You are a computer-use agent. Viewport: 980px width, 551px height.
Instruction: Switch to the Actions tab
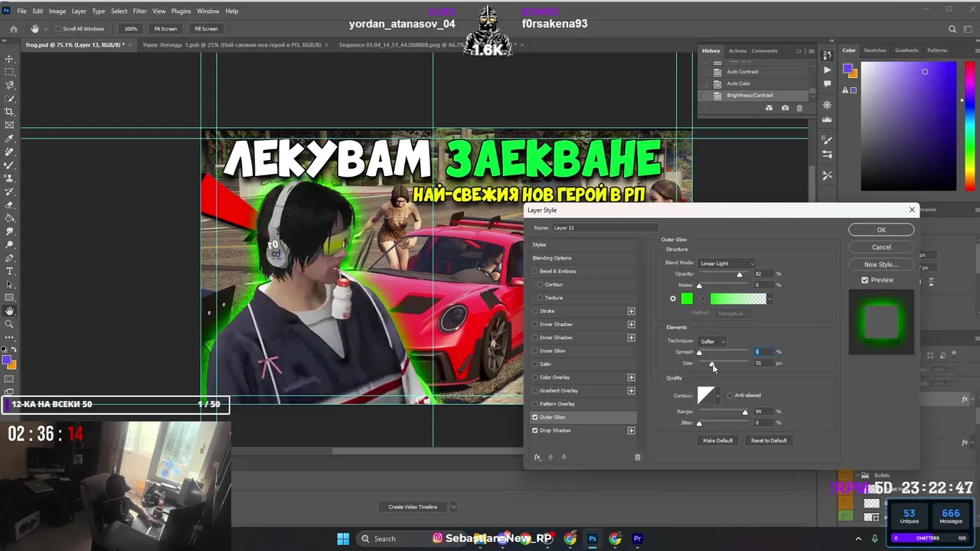point(737,51)
